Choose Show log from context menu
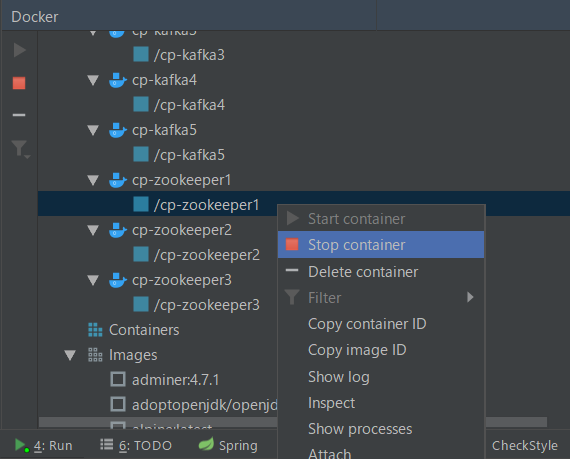Screen dimensions: 570x459 [x=381, y=377]
